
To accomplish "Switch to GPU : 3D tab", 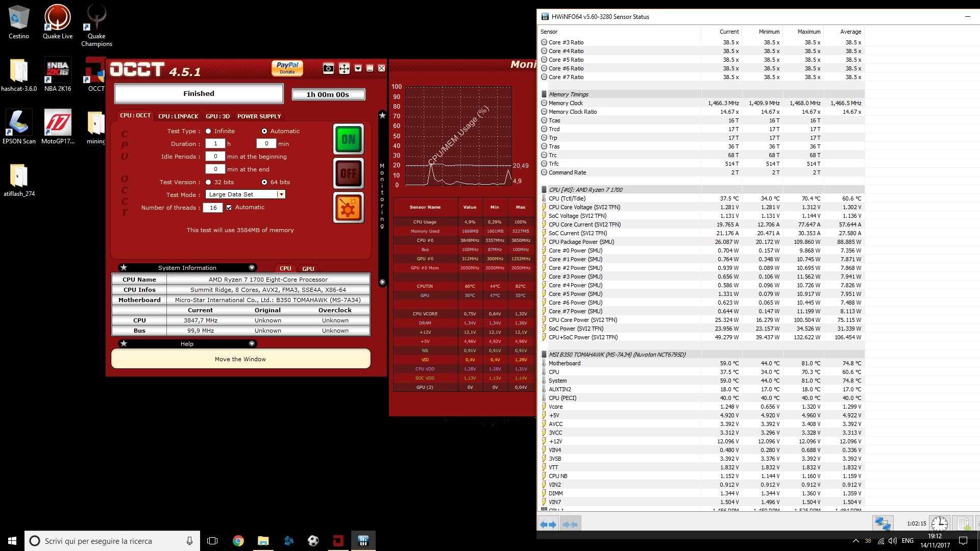I will (x=217, y=116).
